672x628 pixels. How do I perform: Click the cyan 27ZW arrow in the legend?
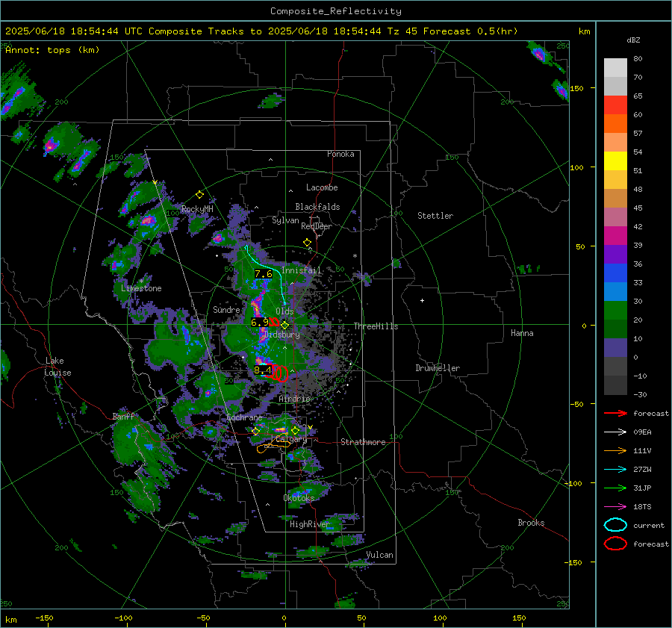[x=615, y=470]
